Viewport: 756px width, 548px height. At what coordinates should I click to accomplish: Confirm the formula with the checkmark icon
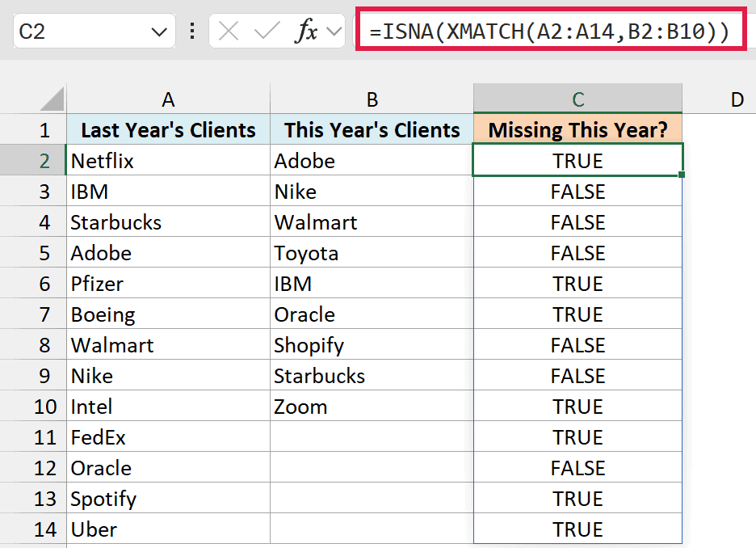[x=267, y=32]
